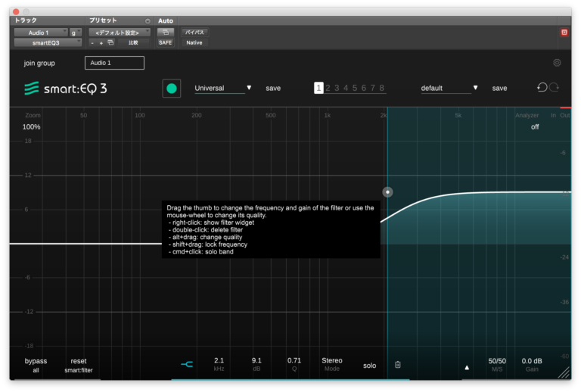Click the red target button in the header
This screenshot has width=581, height=392.
pyautogui.click(x=564, y=33)
